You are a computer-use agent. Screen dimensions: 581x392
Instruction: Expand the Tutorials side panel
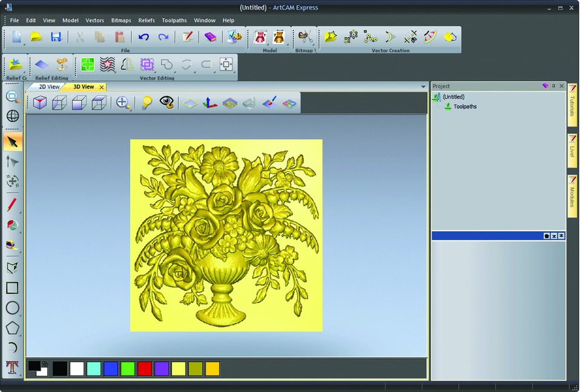(572, 103)
